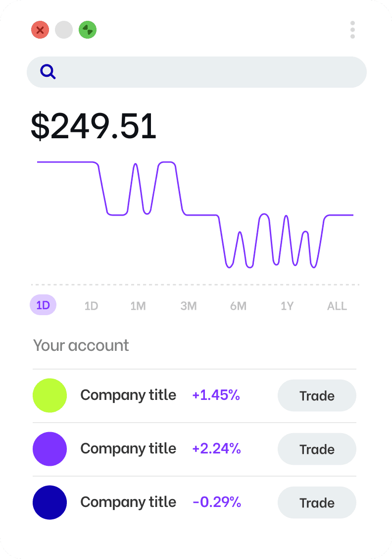Click the red close window button
Image resolution: width=392 pixels, height=559 pixels.
(40, 30)
